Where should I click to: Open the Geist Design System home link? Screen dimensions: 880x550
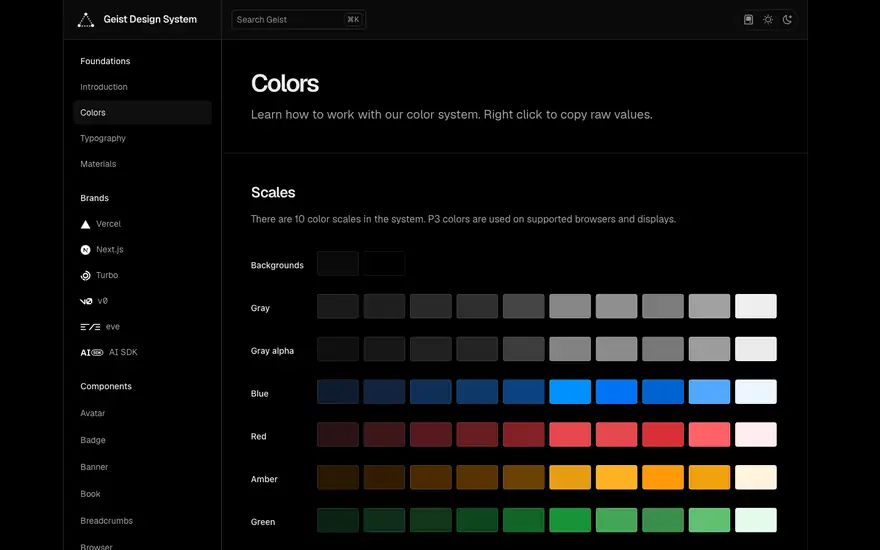click(150, 20)
